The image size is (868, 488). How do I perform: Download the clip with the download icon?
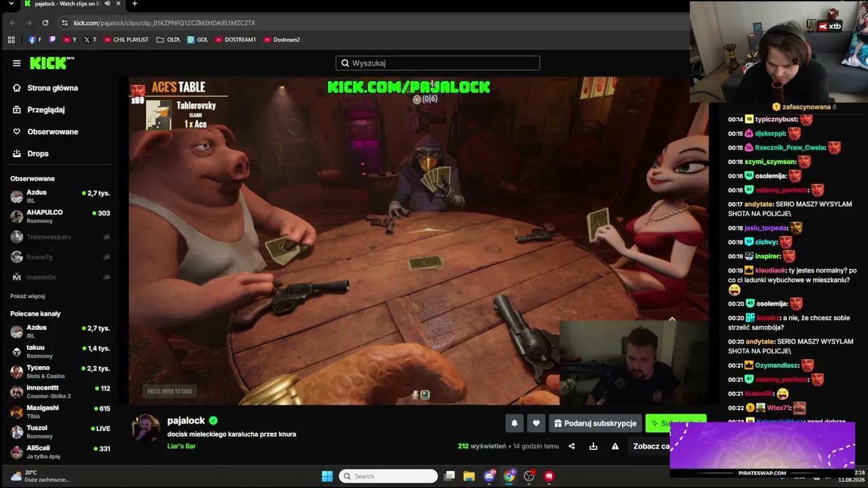pyautogui.click(x=593, y=446)
